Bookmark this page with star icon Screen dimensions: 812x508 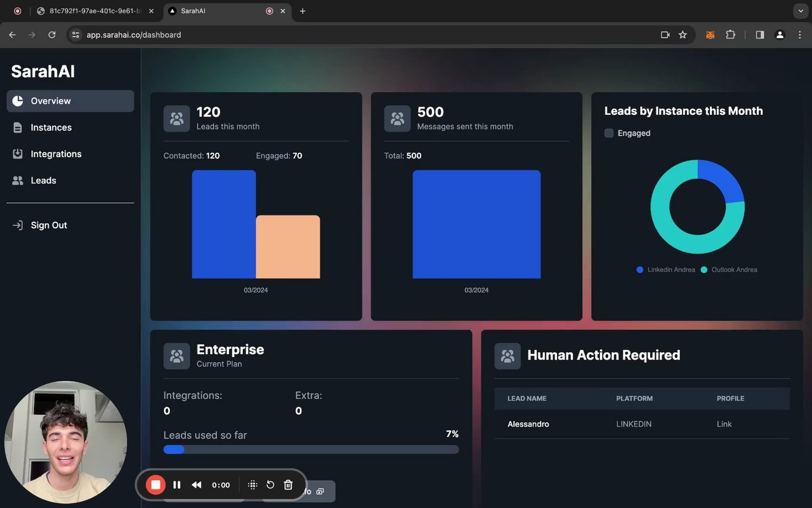(x=683, y=35)
